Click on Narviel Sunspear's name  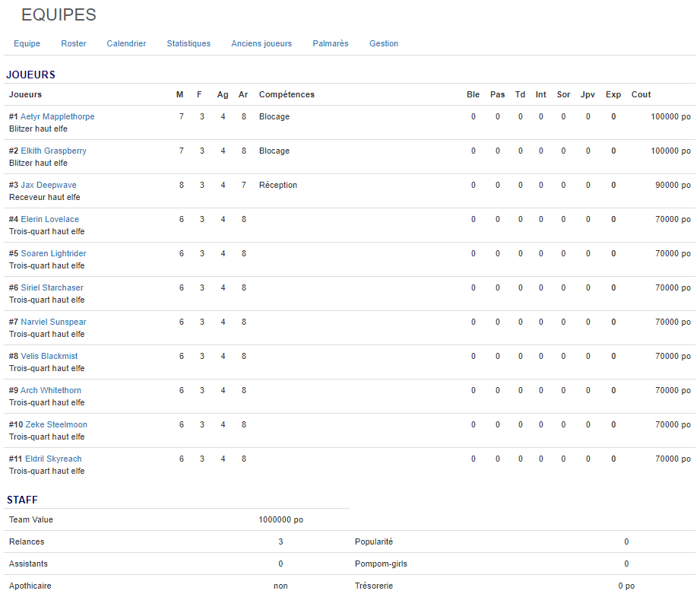(x=53, y=322)
